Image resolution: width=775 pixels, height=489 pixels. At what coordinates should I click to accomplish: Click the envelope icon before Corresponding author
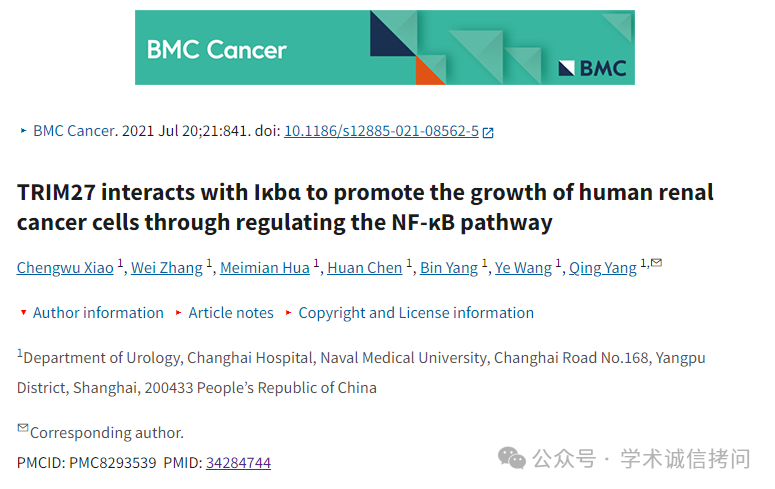click(23, 428)
